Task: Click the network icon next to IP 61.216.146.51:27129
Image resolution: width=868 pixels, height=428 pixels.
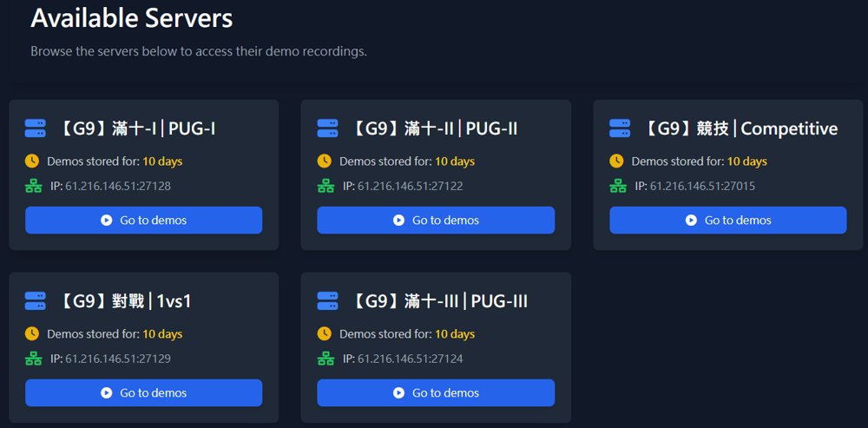Action: pyautogui.click(x=33, y=359)
